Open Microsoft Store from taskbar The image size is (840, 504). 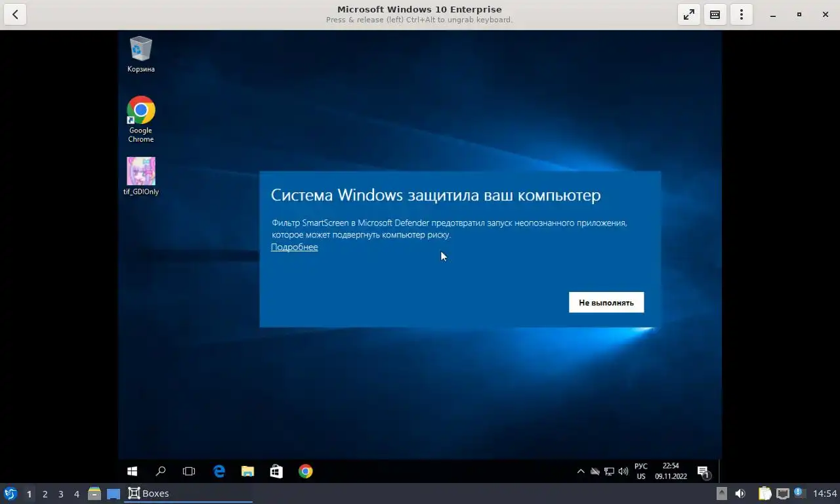[276, 471]
